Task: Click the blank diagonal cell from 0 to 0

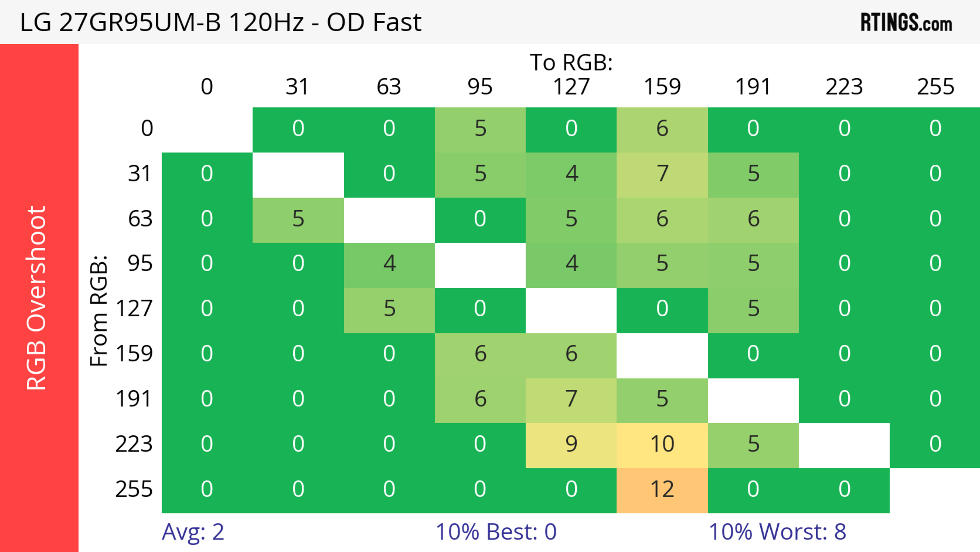Action: 207,129
